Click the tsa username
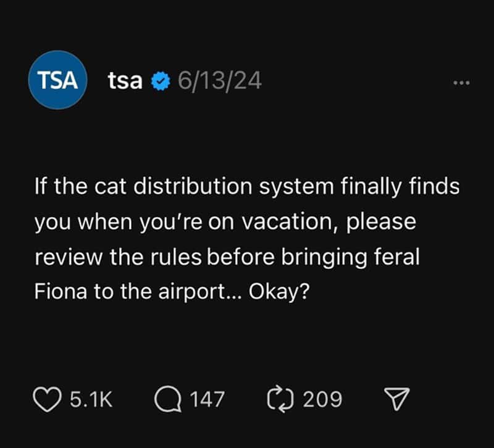This screenshot has width=494, height=448. point(125,80)
